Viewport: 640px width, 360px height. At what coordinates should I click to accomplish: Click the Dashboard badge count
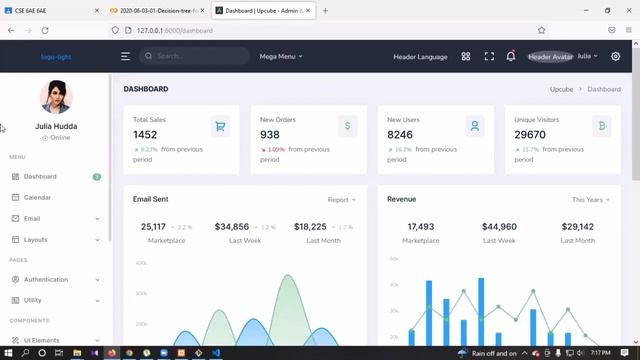pos(97,177)
